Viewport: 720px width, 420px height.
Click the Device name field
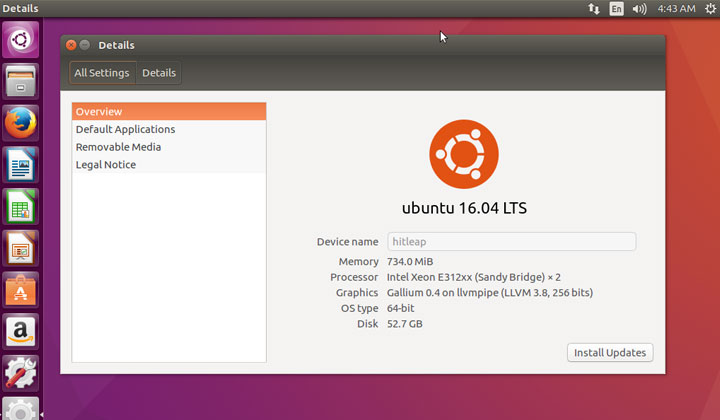point(512,242)
